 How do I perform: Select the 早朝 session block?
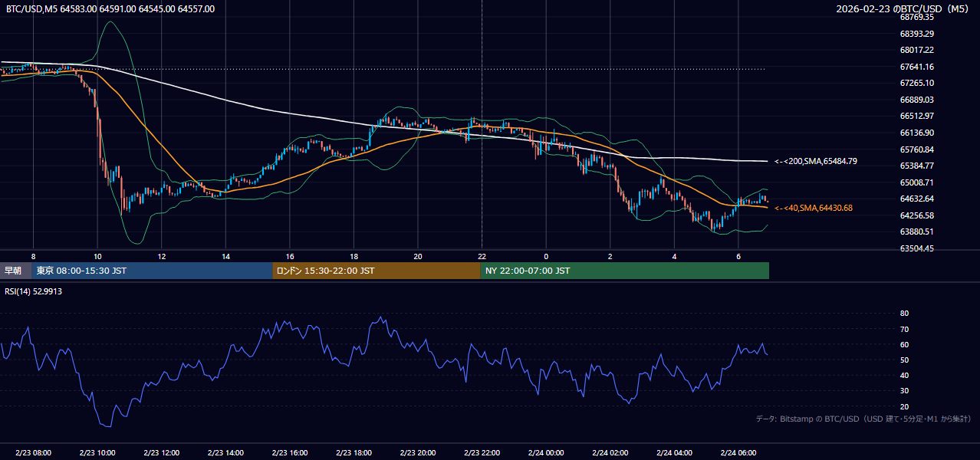(16, 271)
